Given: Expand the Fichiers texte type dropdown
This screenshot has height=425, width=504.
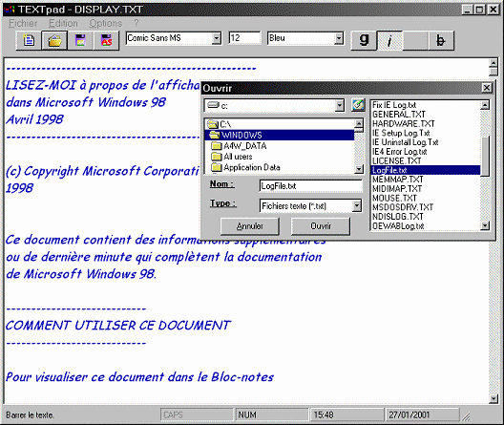Looking at the screenshot, I should (x=357, y=205).
